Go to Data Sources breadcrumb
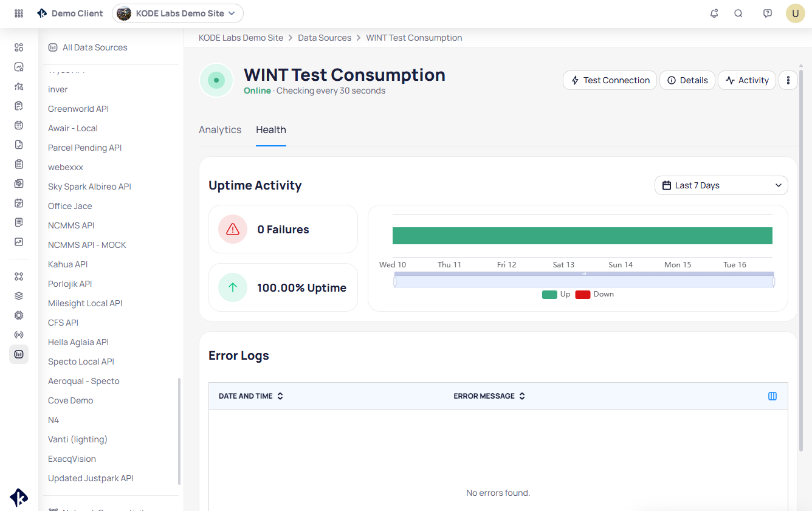The width and height of the screenshot is (812, 511). [x=325, y=38]
